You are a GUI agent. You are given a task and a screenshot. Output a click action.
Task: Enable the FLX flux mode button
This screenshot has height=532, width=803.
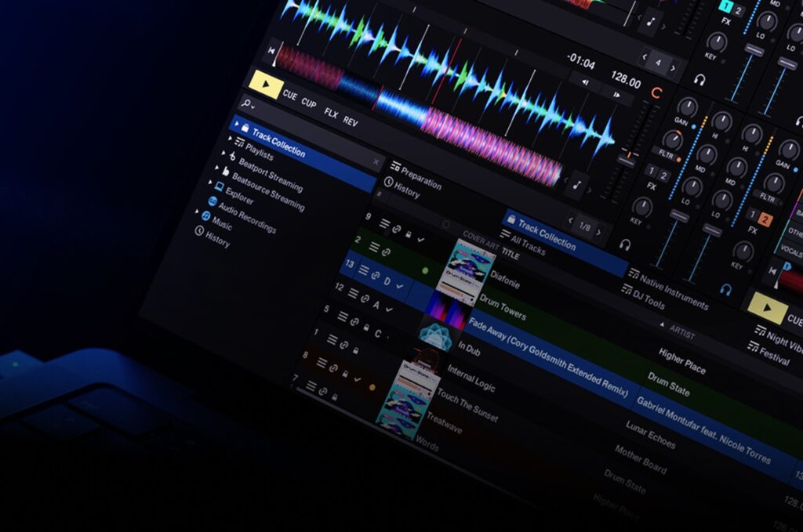331,113
